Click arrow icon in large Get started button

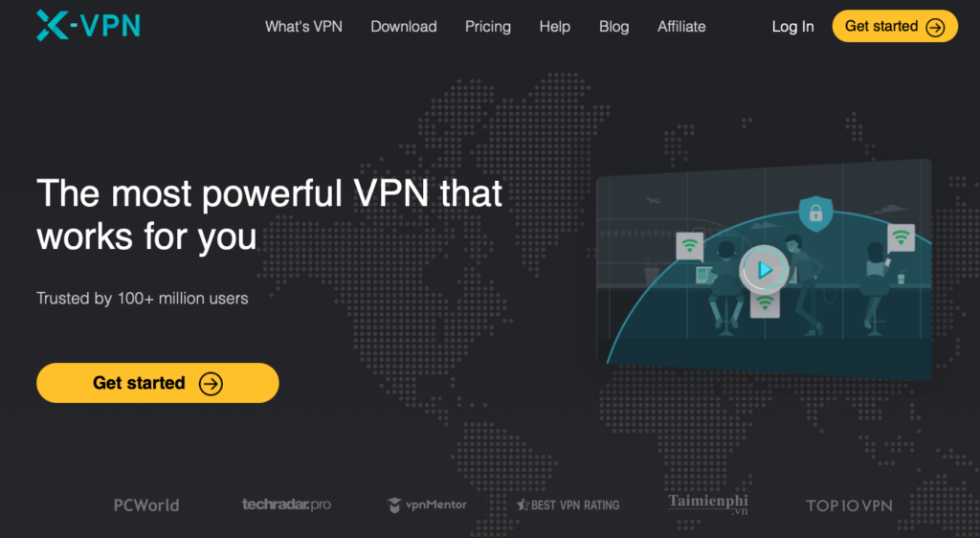211,384
